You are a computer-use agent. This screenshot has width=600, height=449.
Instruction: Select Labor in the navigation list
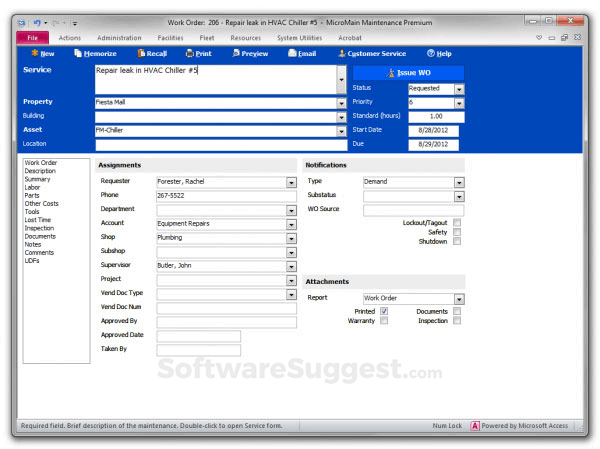pyautogui.click(x=32, y=187)
